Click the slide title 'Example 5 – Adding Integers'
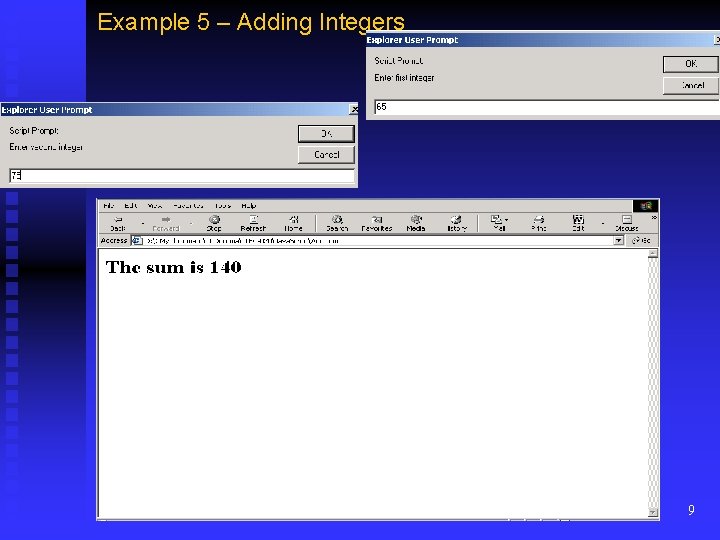720x540 pixels. click(x=251, y=22)
